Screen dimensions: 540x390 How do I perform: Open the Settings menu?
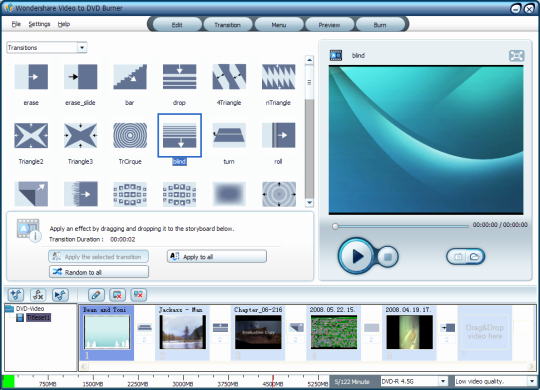pyautogui.click(x=39, y=24)
